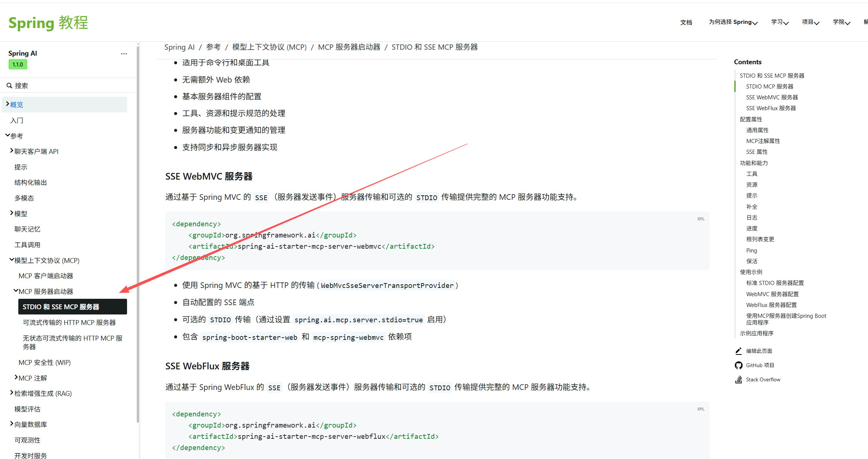Jump to 配置属性 in Contents

(751, 119)
